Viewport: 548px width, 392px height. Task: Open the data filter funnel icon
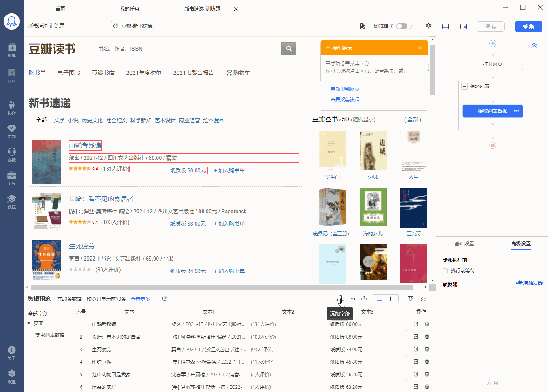pyautogui.click(x=411, y=299)
